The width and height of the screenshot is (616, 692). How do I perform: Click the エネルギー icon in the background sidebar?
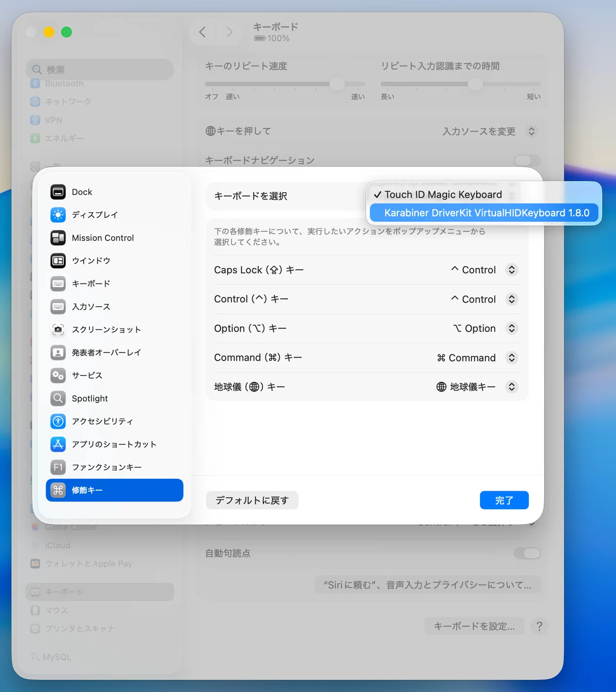click(35, 138)
